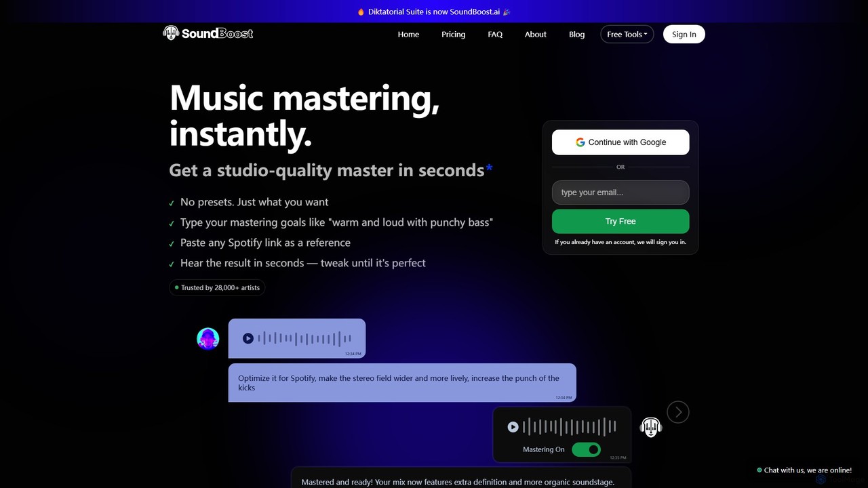Click 'Hear the result in seconds' line

303,263
